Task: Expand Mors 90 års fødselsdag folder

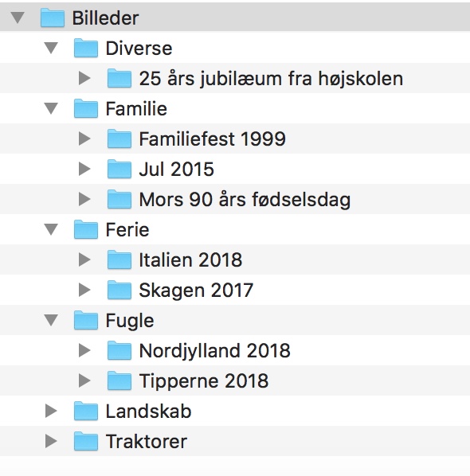Action: click(x=84, y=199)
